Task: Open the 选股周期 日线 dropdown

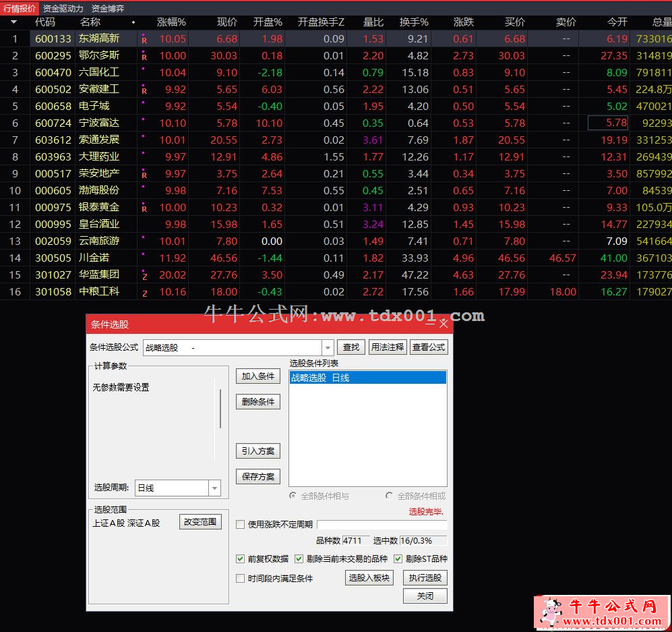Action: click(x=214, y=488)
